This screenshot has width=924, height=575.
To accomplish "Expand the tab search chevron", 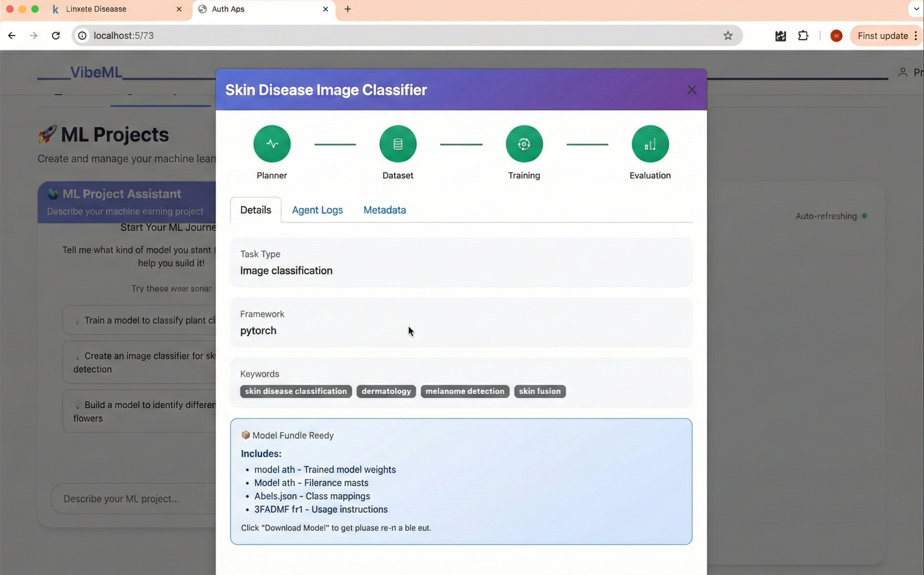I will tap(916, 9).
